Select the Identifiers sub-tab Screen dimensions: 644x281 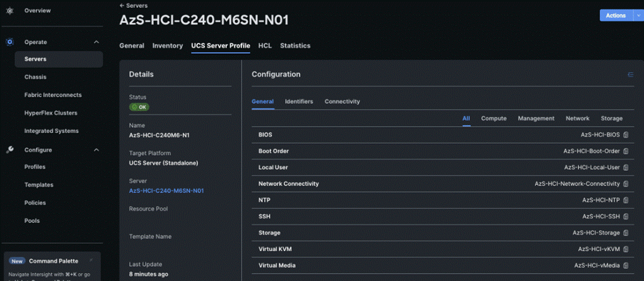tap(299, 102)
